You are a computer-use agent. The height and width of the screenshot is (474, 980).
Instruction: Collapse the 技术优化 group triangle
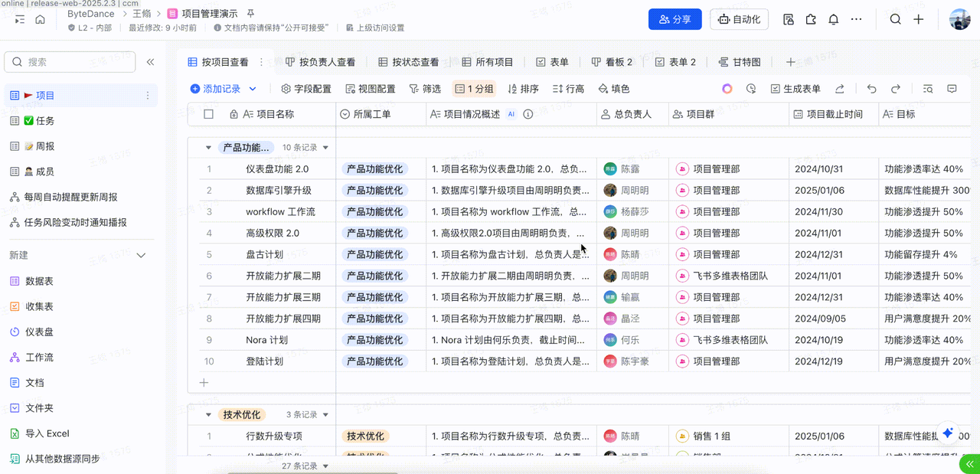208,415
